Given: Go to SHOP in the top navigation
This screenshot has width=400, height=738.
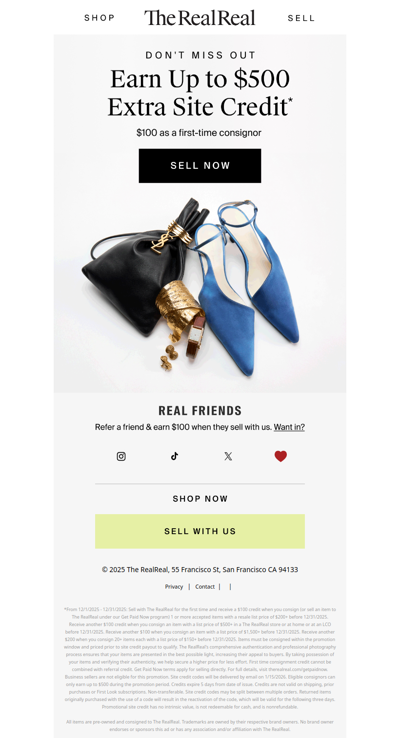Looking at the screenshot, I should click(x=99, y=18).
